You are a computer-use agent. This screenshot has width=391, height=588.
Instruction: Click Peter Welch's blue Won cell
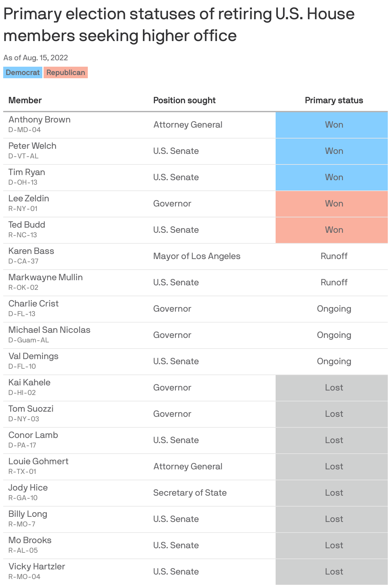pos(334,151)
